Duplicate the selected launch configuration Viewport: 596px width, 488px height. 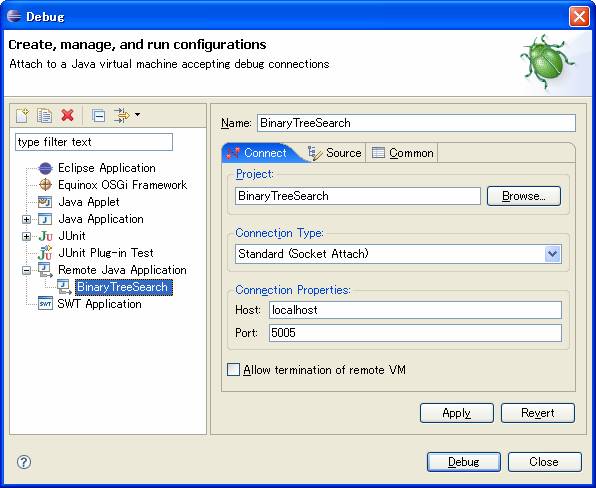(44, 115)
